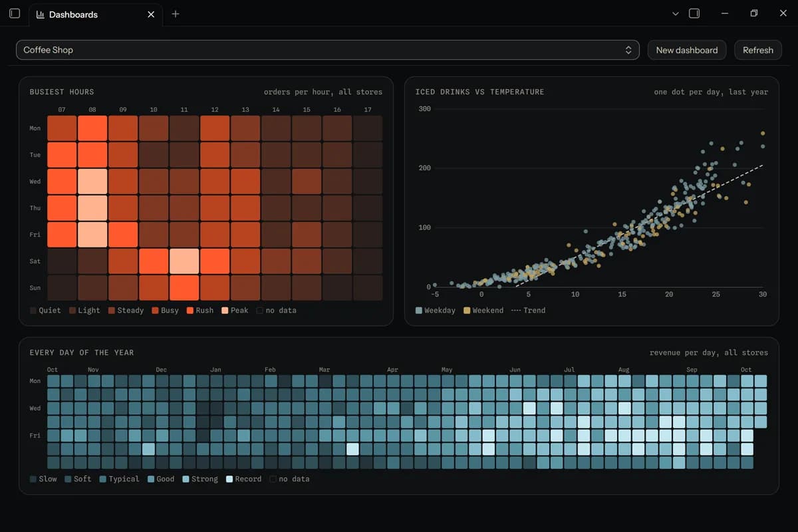This screenshot has height=532, width=798.
Task: Open the tab list chevron in title bar
Action: pyautogui.click(x=676, y=14)
